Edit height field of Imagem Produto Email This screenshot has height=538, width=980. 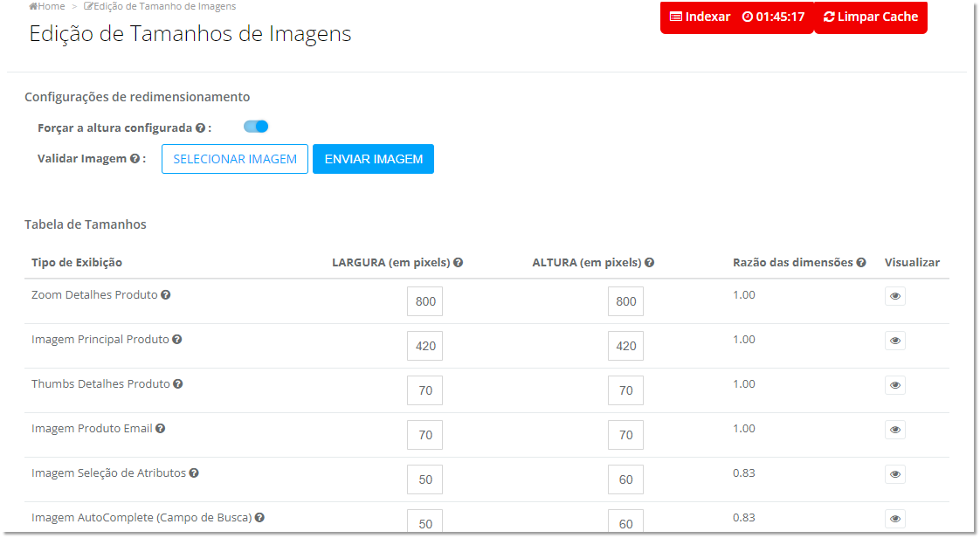click(x=625, y=435)
